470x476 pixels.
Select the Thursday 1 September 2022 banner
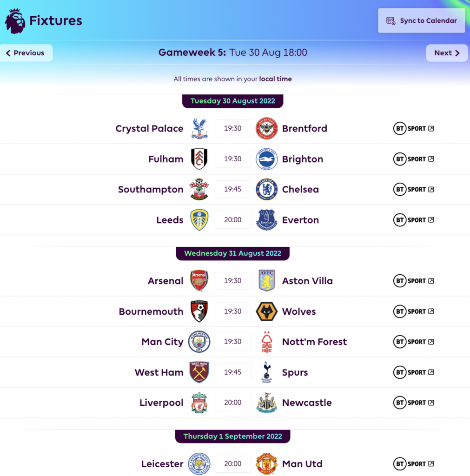[232, 436]
